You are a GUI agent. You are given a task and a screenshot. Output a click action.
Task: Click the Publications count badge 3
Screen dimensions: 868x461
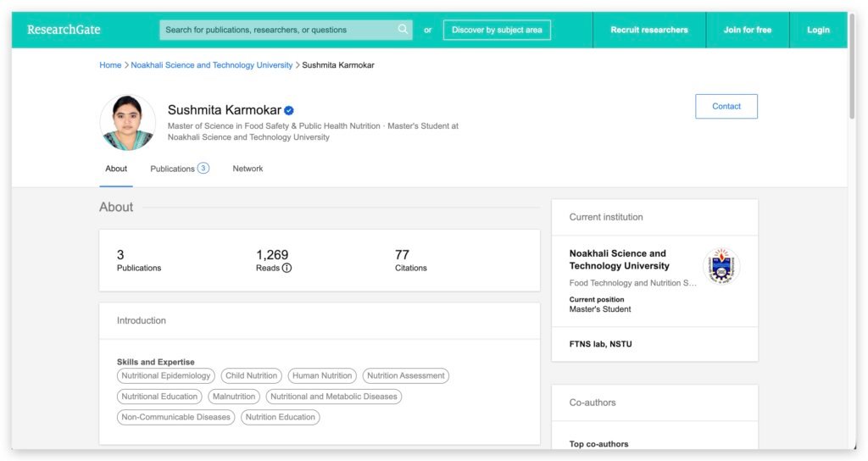203,169
